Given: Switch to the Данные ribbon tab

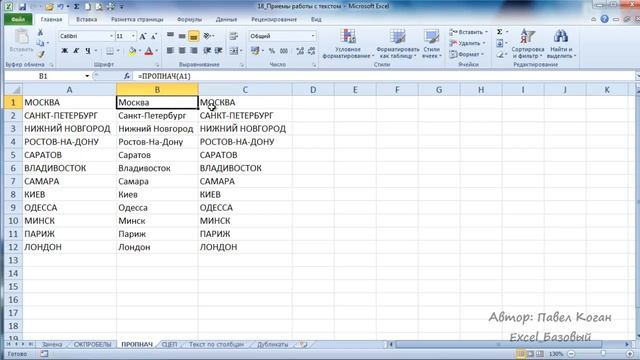Looking at the screenshot, I should (x=227, y=20).
